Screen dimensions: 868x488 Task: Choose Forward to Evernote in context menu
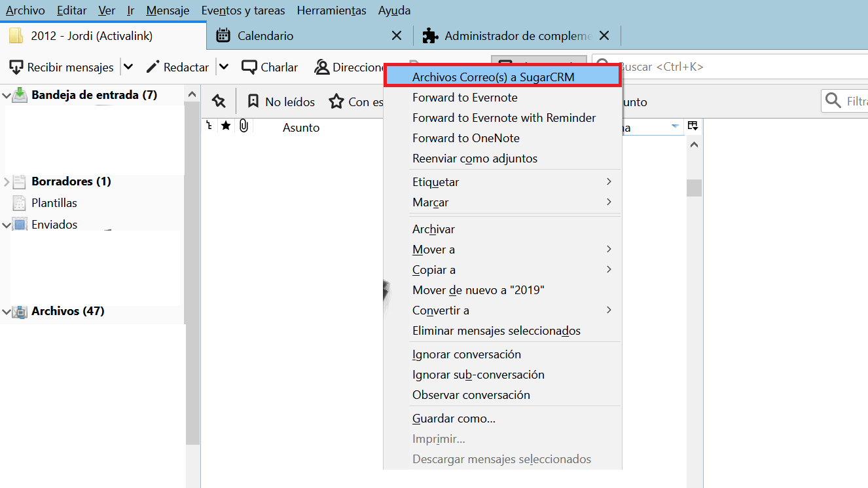[465, 98]
